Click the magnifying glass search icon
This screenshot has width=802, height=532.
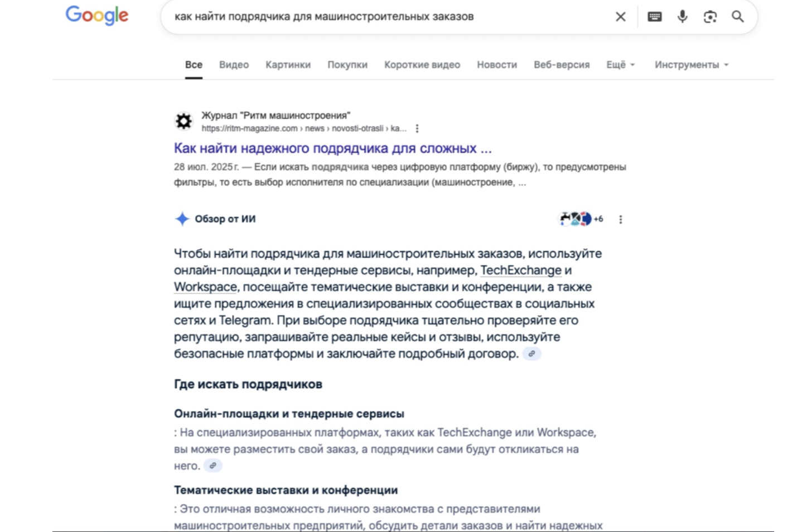pos(737,17)
